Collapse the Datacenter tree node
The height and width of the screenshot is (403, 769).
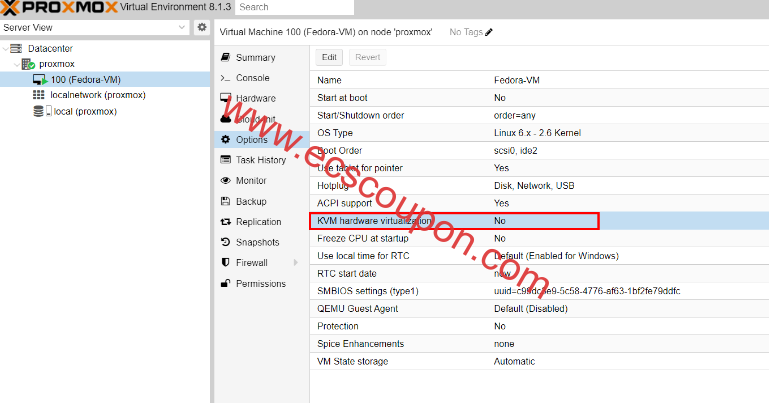(x=5, y=49)
